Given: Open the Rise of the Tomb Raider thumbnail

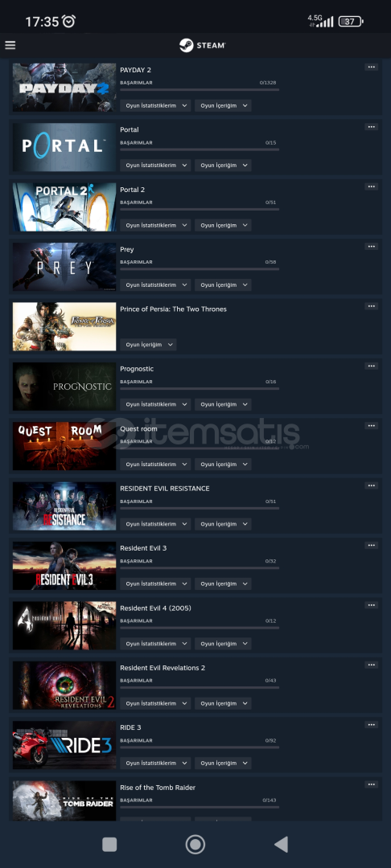Looking at the screenshot, I should click(64, 800).
